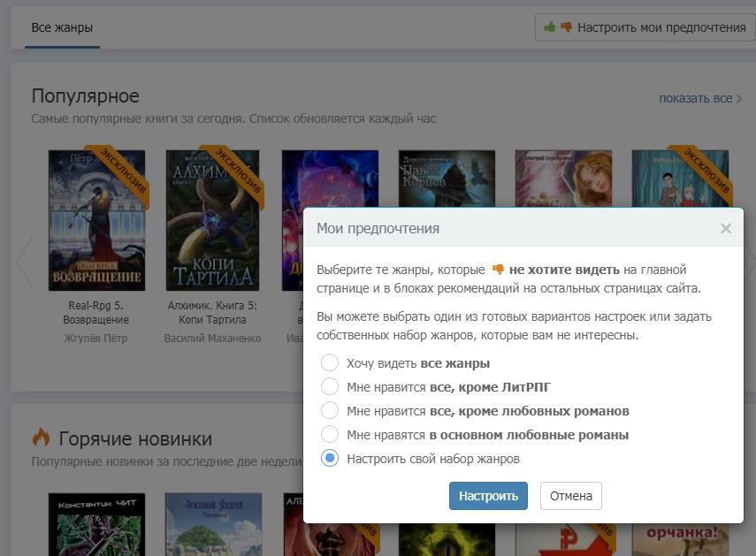The height and width of the screenshot is (556, 756).
Task: Click Алхимик. Книга 5 title link
Action: [212, 313]
